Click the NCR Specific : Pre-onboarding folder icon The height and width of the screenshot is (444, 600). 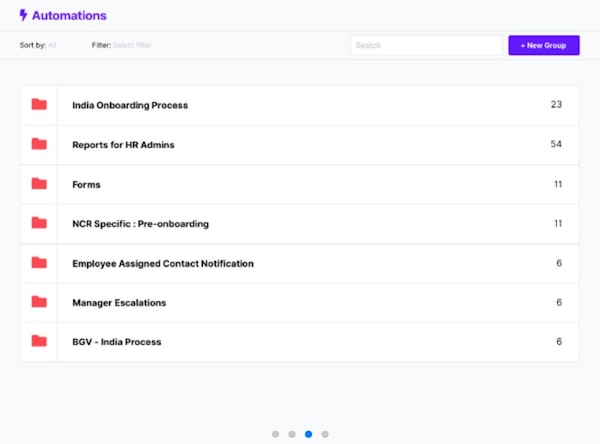39,223
